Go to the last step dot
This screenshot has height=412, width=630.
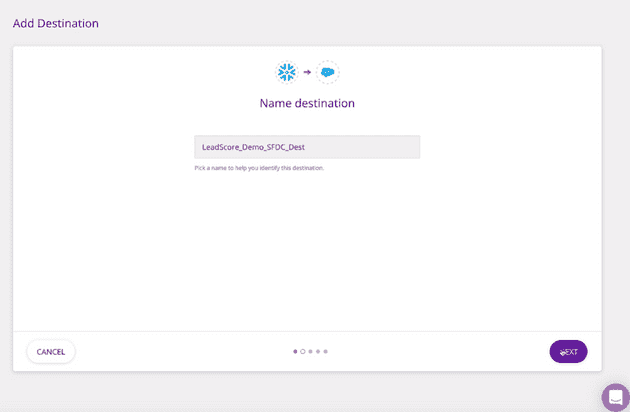(x=326, y=351)
